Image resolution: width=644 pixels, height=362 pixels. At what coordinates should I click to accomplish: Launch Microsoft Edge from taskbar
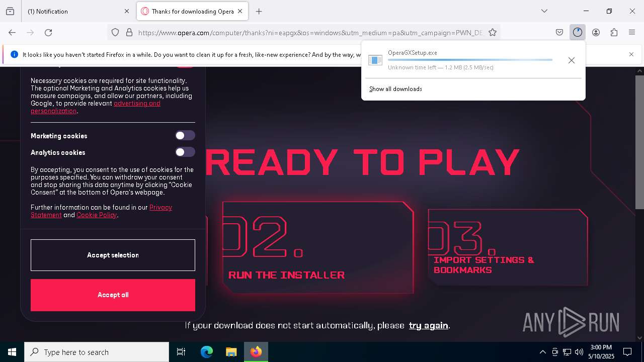207,352
